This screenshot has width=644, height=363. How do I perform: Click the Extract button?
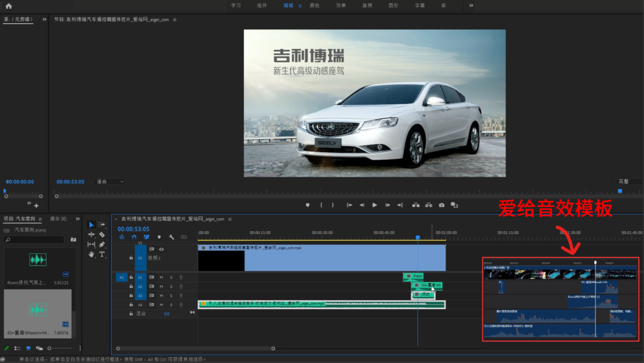429,205
